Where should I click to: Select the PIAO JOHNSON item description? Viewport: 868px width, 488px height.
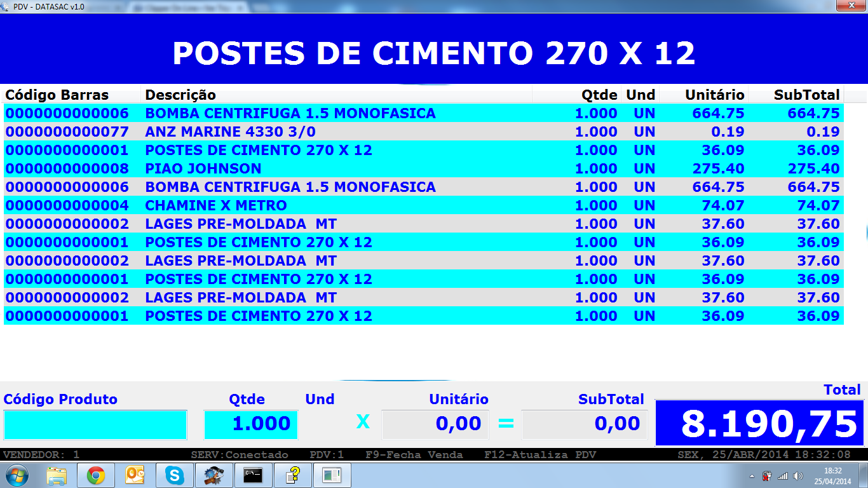click(x=203, y=169)
